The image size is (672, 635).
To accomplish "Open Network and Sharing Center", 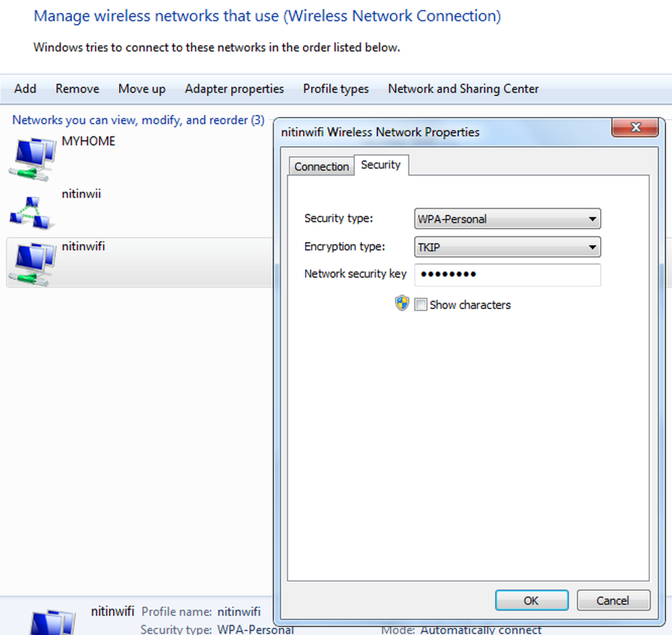I will coord(463,89).
